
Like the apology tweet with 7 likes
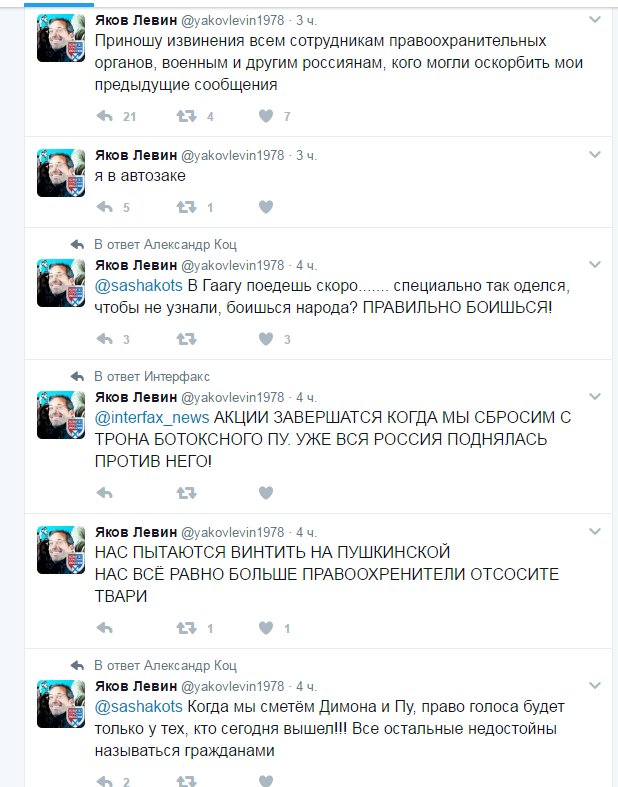tap(266, 116)
